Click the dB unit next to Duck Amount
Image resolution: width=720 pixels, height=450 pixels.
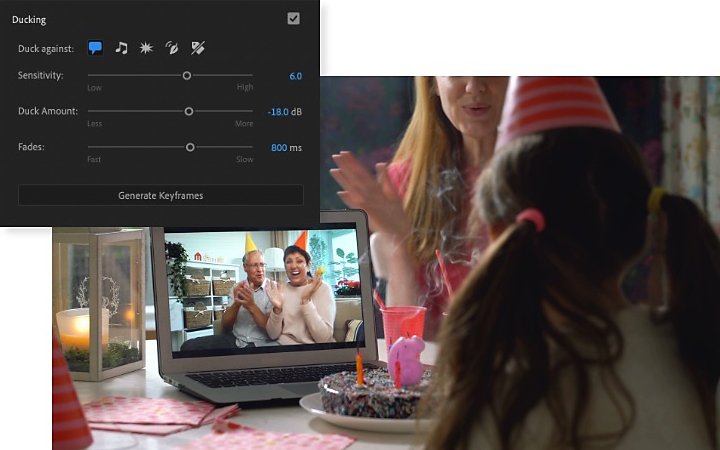coord(297,112)
